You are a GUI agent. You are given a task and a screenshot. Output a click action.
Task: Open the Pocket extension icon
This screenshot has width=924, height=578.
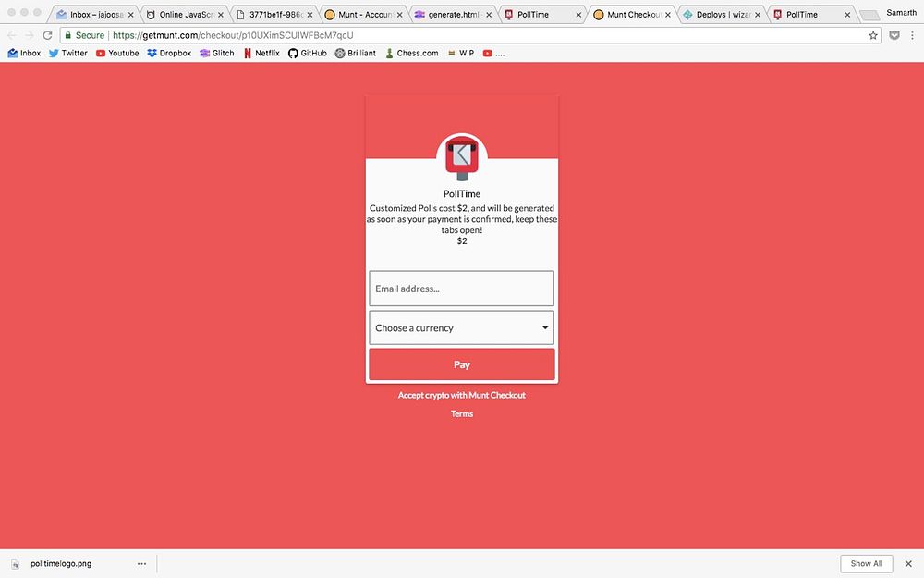tap(894, 35)
